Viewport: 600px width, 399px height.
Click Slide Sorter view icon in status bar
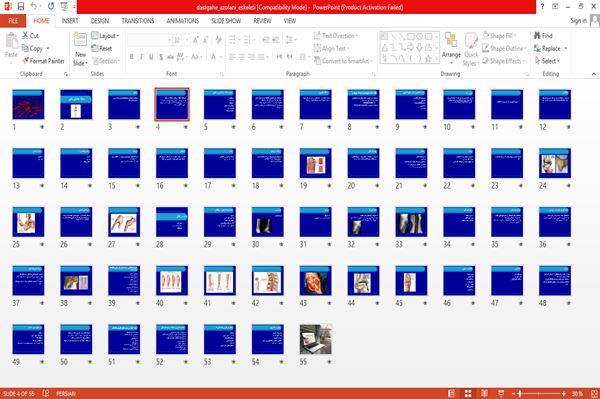click(468, 393)
